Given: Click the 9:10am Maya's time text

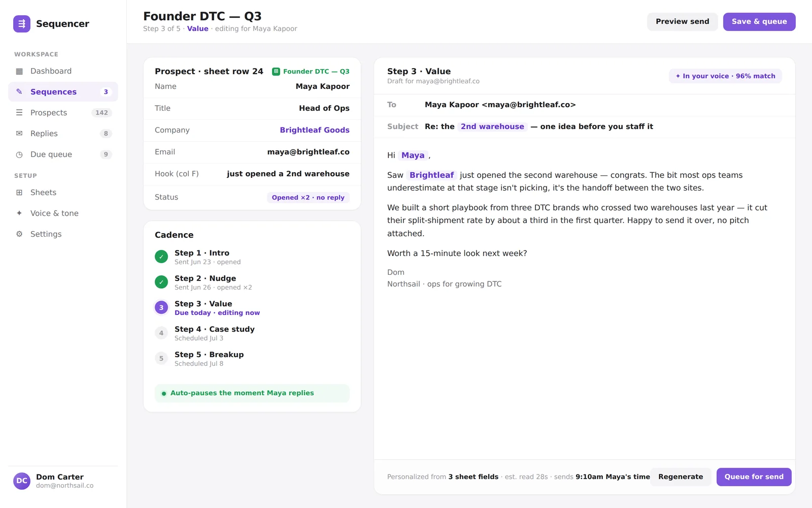Looking at the screenshot, I should coord(613,477).
